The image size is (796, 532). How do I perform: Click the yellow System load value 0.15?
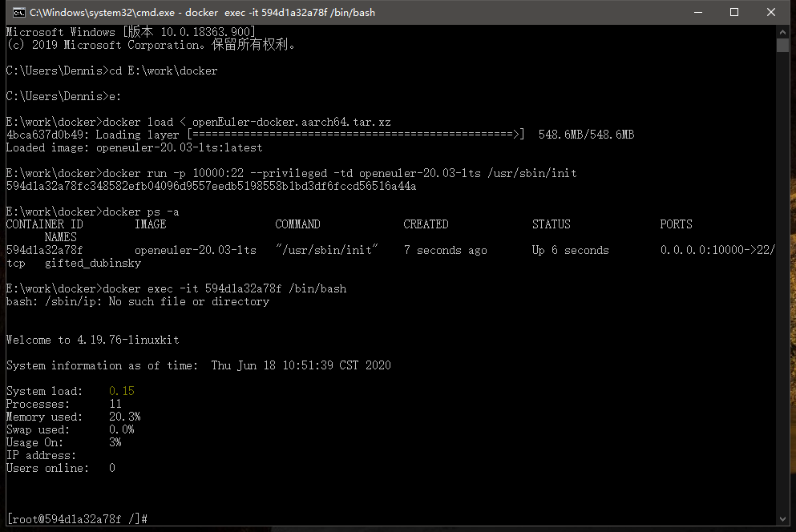point(122,391)
